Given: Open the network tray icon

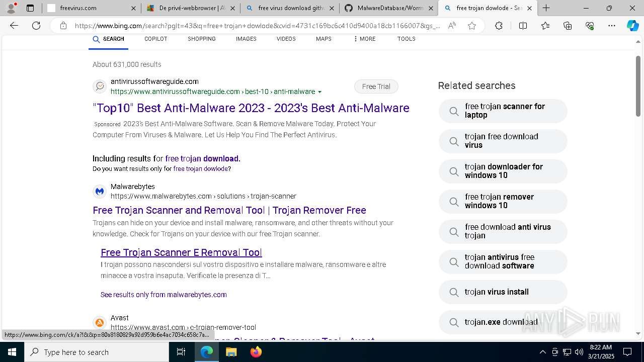Looking at the screenshot, I should point(567,352).
